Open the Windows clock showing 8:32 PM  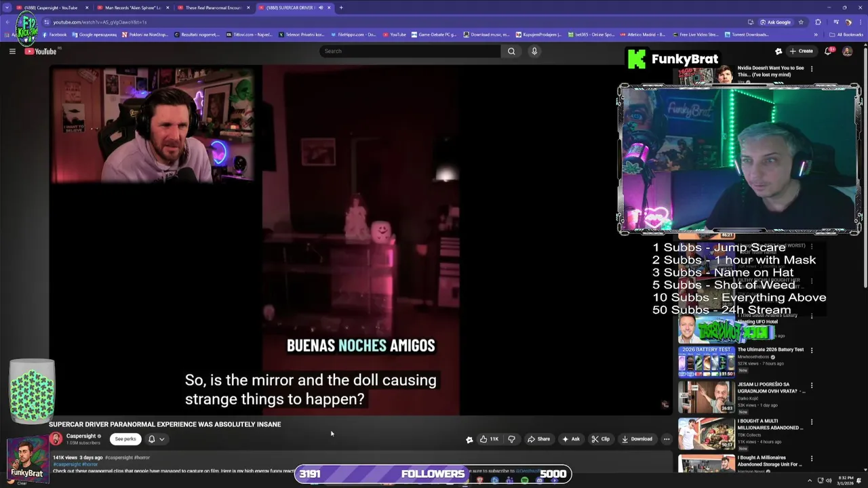point(846,481)
